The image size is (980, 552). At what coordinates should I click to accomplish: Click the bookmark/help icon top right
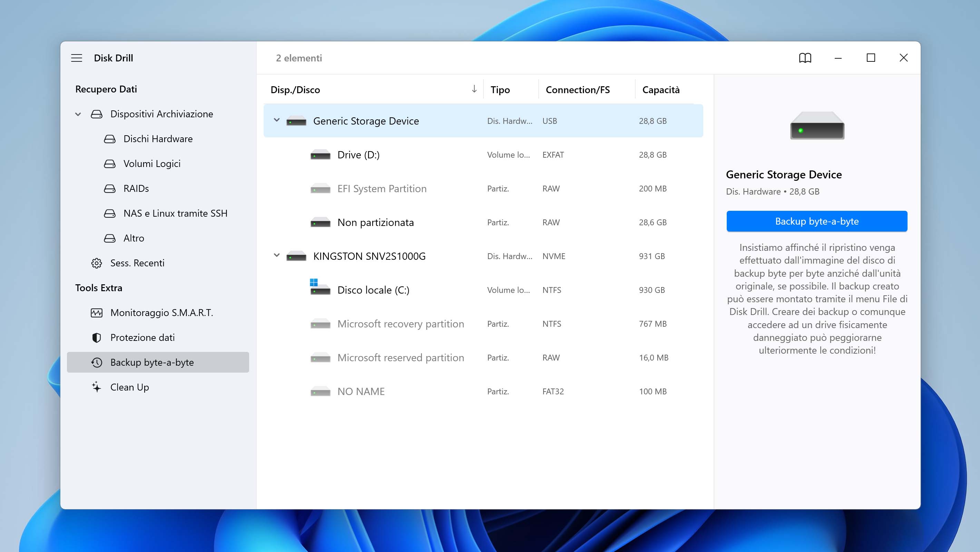(x=805, y=57)
